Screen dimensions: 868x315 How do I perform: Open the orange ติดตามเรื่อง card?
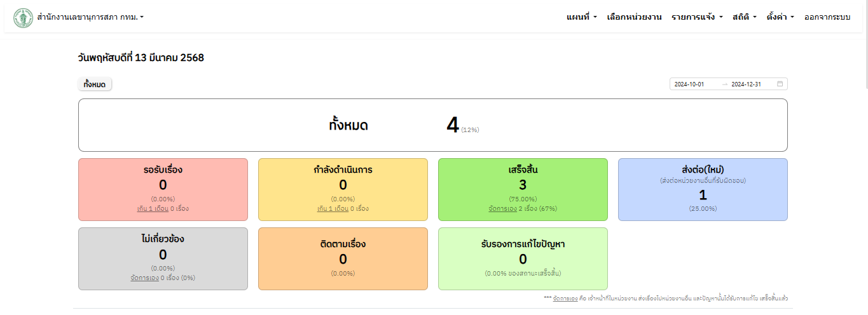click(343, 258)
